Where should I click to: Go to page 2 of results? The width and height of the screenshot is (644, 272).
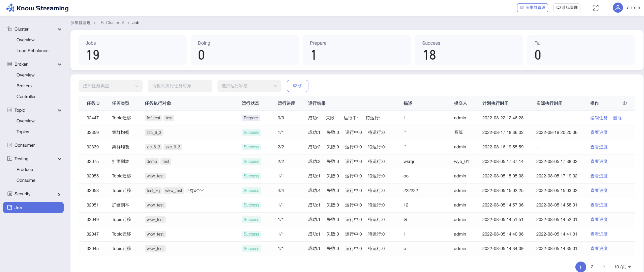592,267
